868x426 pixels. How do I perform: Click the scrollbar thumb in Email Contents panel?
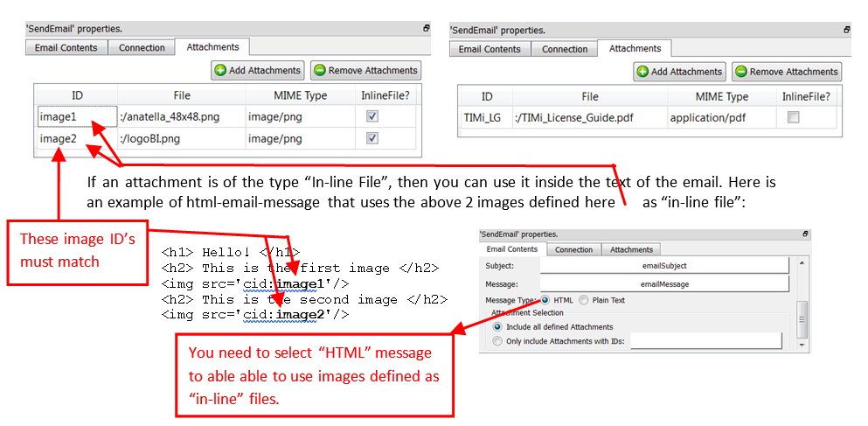click(x=802, y=320)
